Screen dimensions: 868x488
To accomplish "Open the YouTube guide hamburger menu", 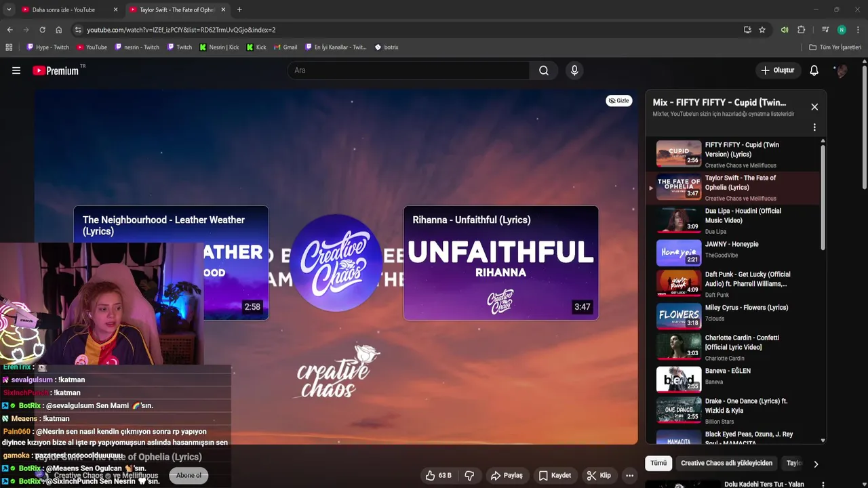I will [x=16, y=70].
